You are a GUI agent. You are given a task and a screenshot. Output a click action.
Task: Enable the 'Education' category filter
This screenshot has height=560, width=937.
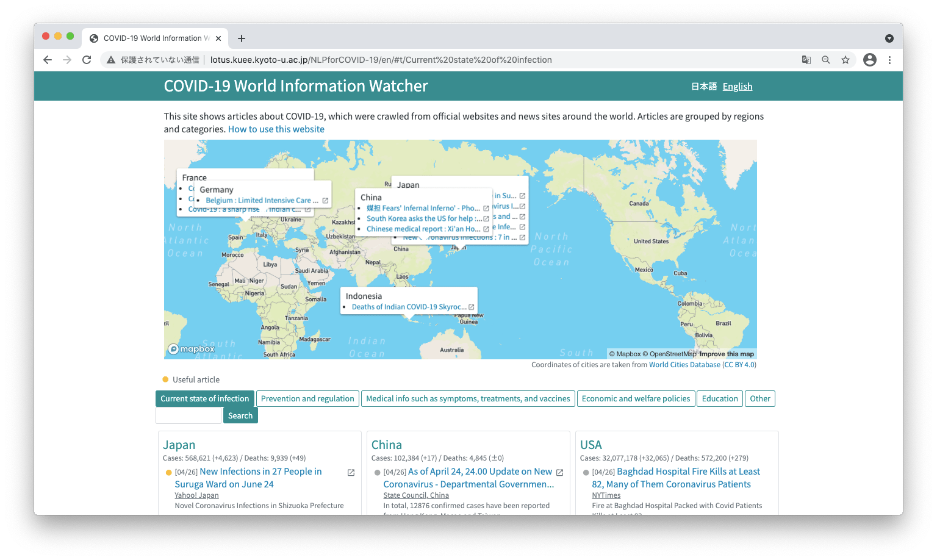pos(719,398)
